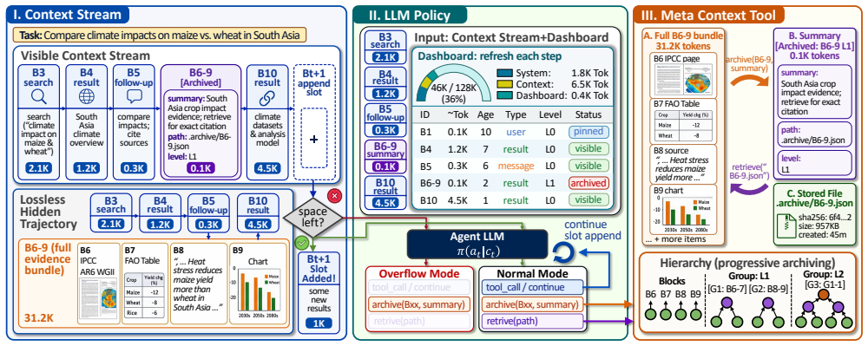Open the B6 IPCC page thumbnail in Meta Context Tool
868x346 pixels.
point(682,78)
